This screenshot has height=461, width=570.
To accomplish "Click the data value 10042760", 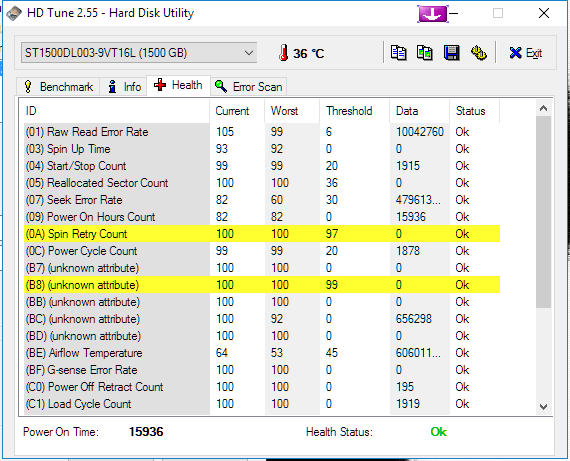I will pos(420,132).
